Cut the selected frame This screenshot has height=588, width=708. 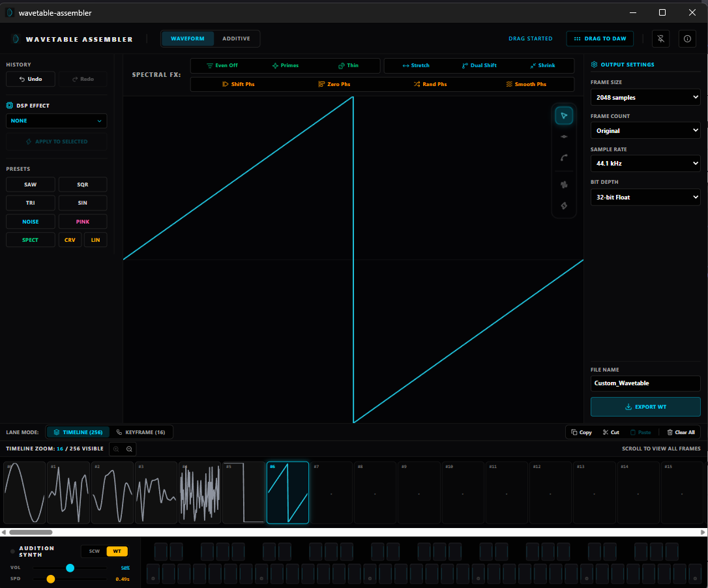[x=611, y=433]
